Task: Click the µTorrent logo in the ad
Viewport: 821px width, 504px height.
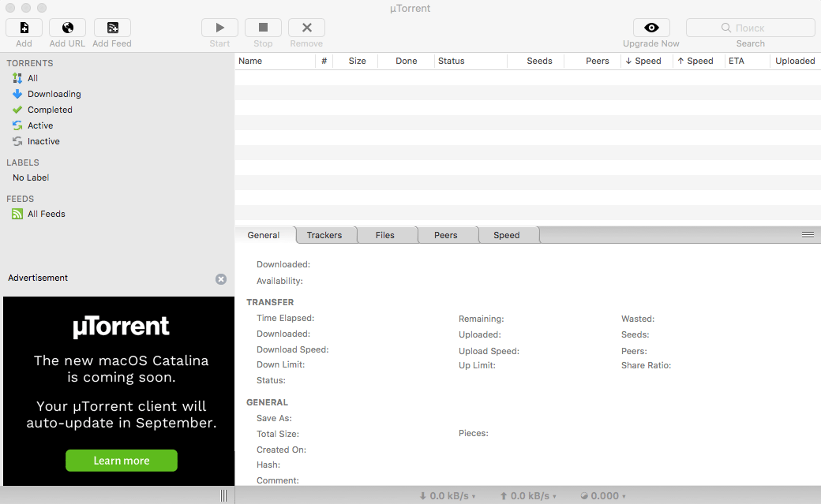Action: pyautogui.click(x=121, y=327)
